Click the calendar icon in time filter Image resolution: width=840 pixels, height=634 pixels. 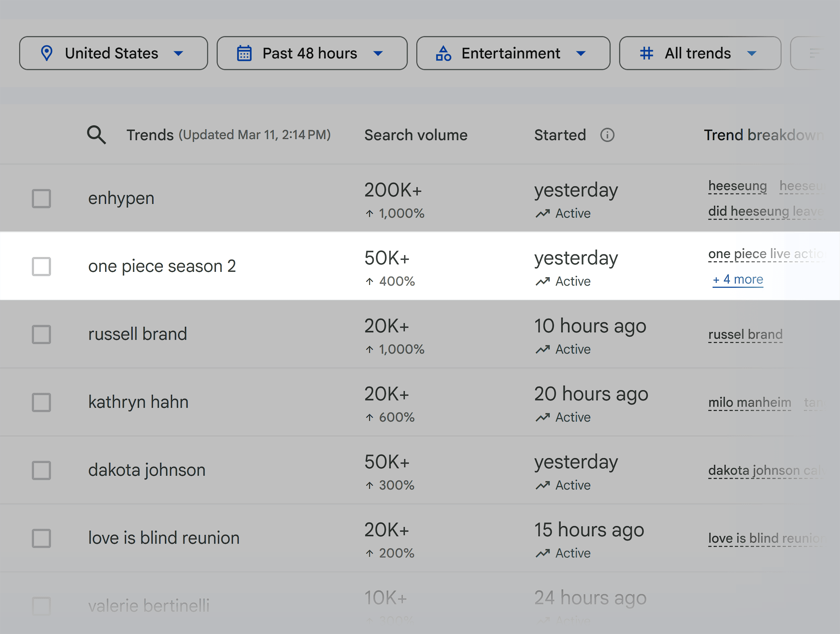[244, 53]
